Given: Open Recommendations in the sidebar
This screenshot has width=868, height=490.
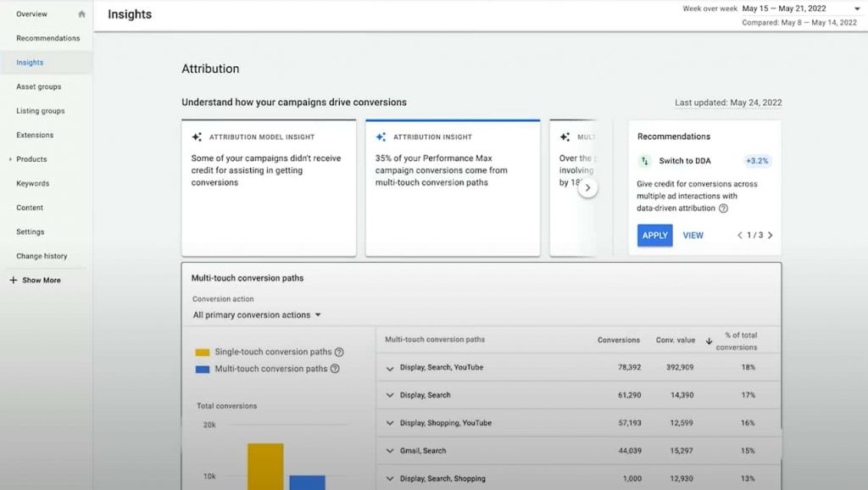Looking at the screenshot, I should tap(48, 38).
